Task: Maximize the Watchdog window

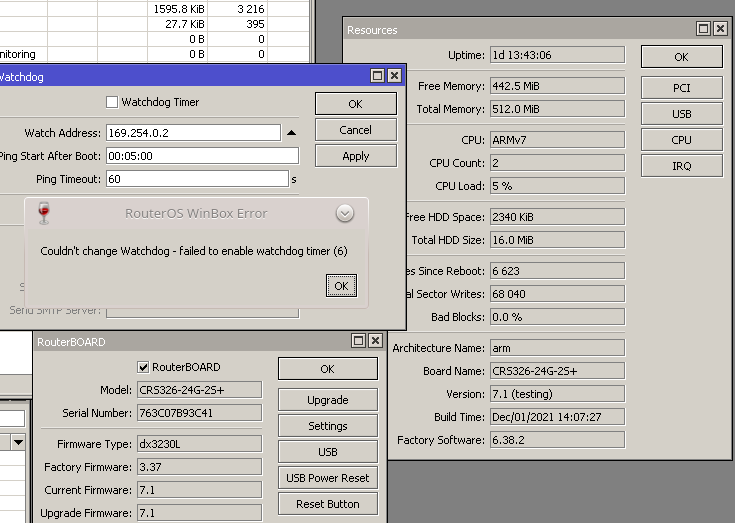Action: (377, 76)
